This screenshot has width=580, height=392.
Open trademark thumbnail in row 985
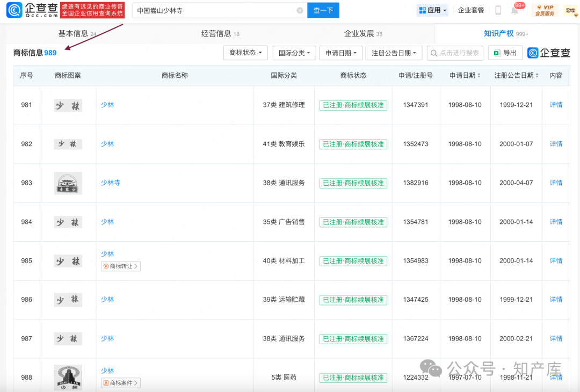coord(68,261)
